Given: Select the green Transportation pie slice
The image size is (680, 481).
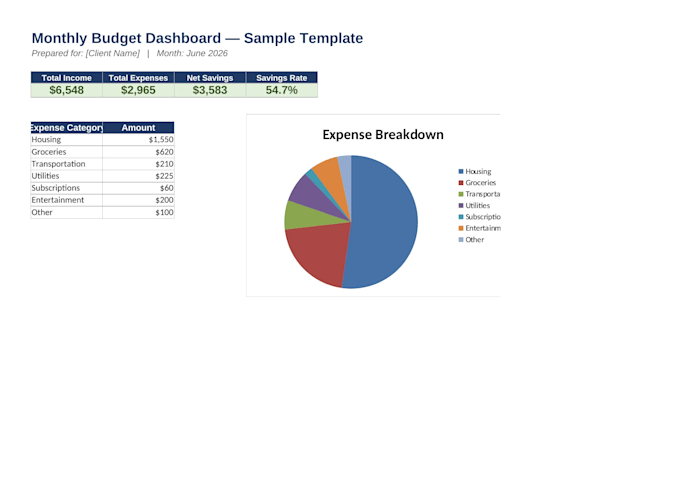Looking at the screenshot, I should [x=304, y=217].
